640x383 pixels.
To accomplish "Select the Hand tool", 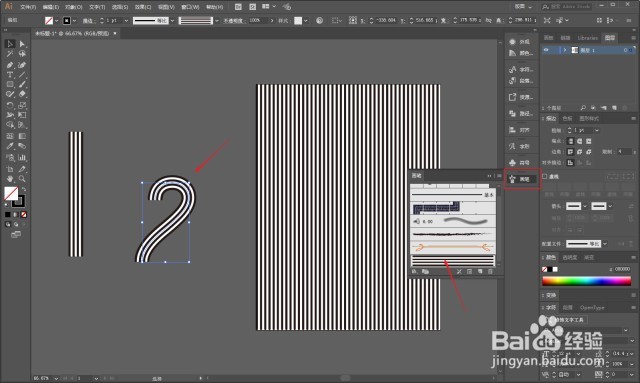I will 10,179.
